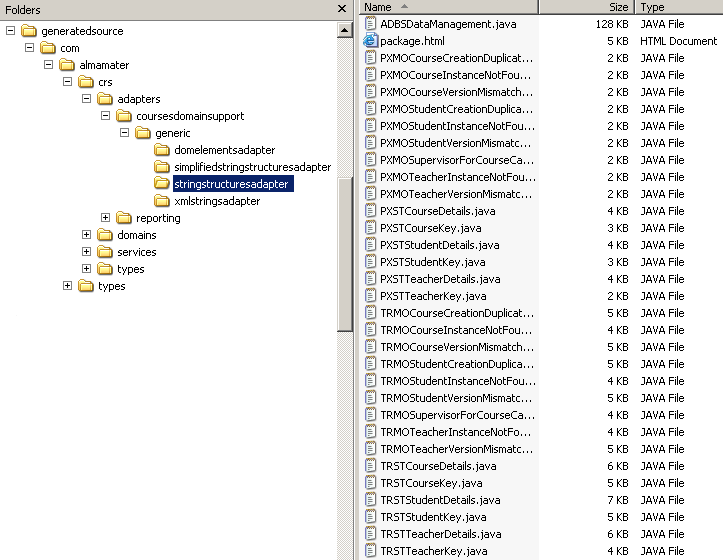
Task: Collapse the almamater tree node
Action: (x=48, y=65)
